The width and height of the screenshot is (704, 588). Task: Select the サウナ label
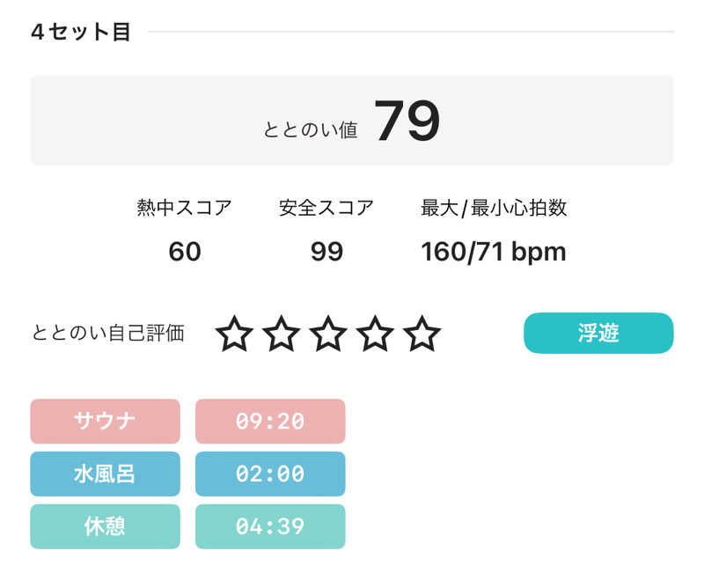click(105, 421)
